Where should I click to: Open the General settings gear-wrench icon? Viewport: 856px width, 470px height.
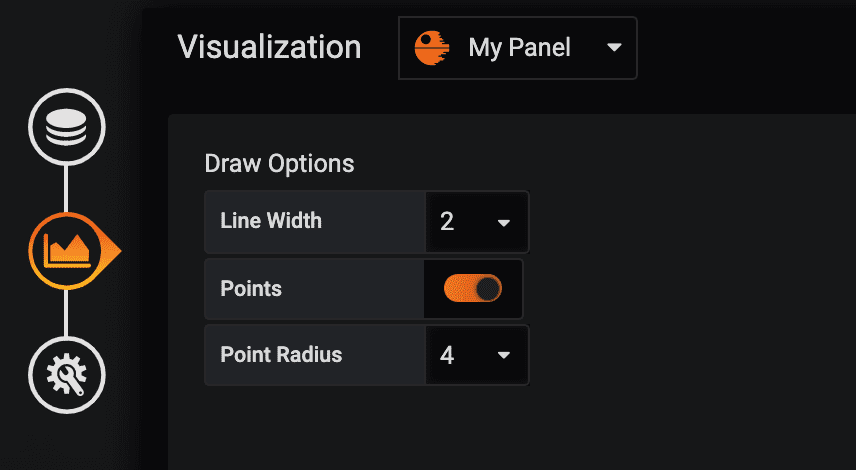[x=67, y=375]
